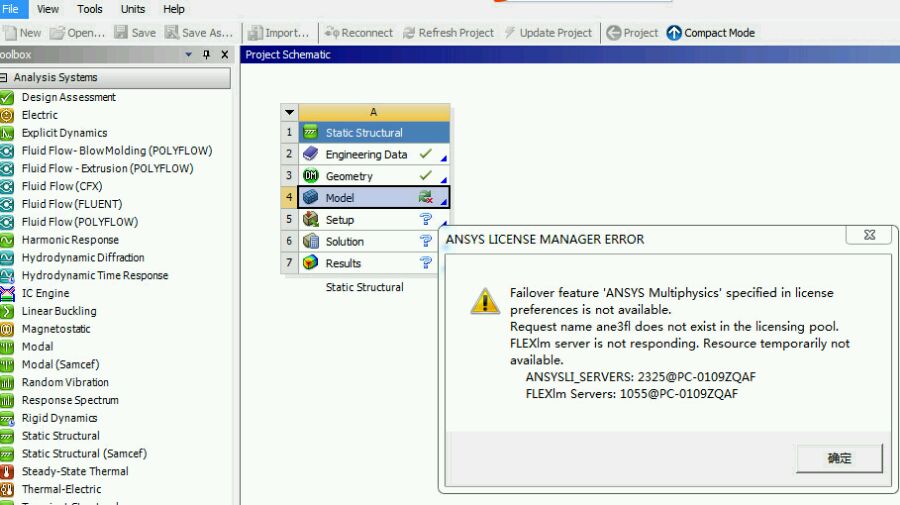Close the ANSYS License Manager Error dialog

[869, 234]
